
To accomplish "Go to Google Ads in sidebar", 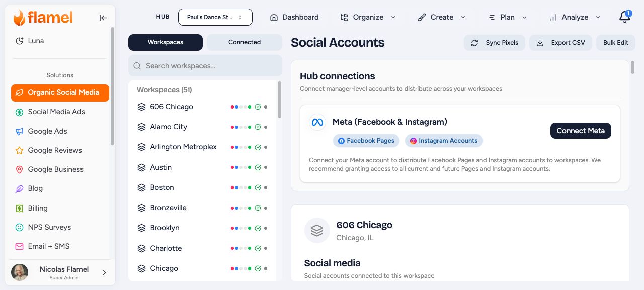I will pos(60,131).
